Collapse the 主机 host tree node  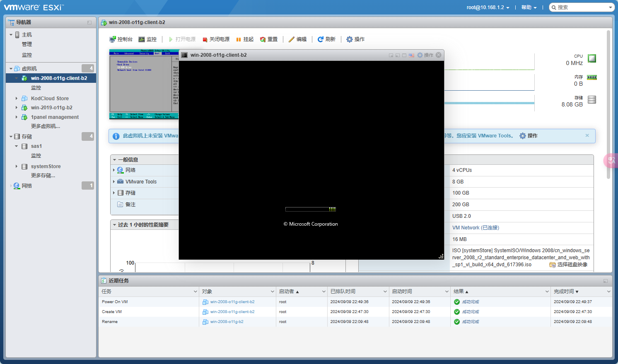point(11,35)
